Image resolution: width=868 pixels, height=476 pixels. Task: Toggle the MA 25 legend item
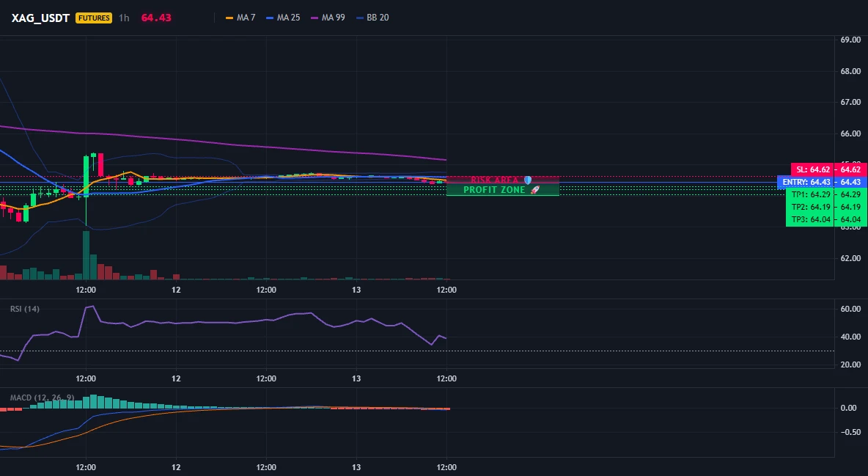click(284, 18)
